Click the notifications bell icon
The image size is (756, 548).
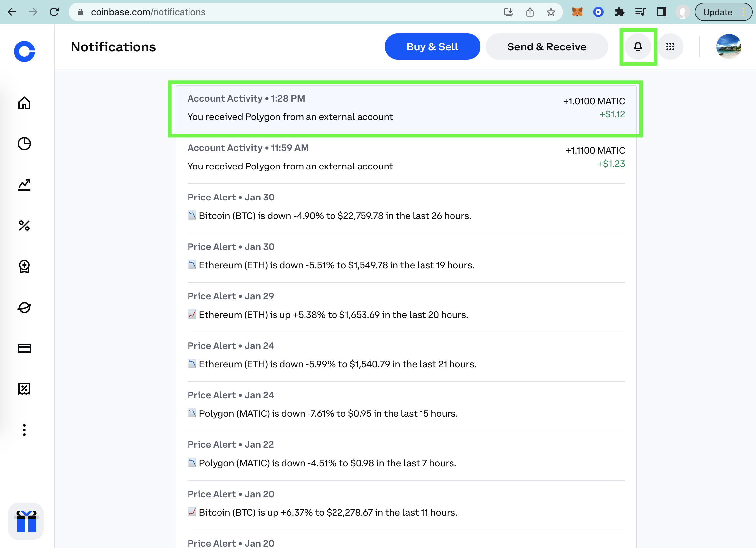coord(638,47)
